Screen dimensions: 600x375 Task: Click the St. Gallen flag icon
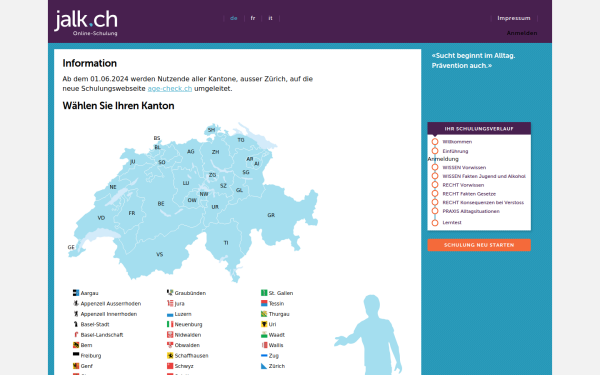(264, 293)
